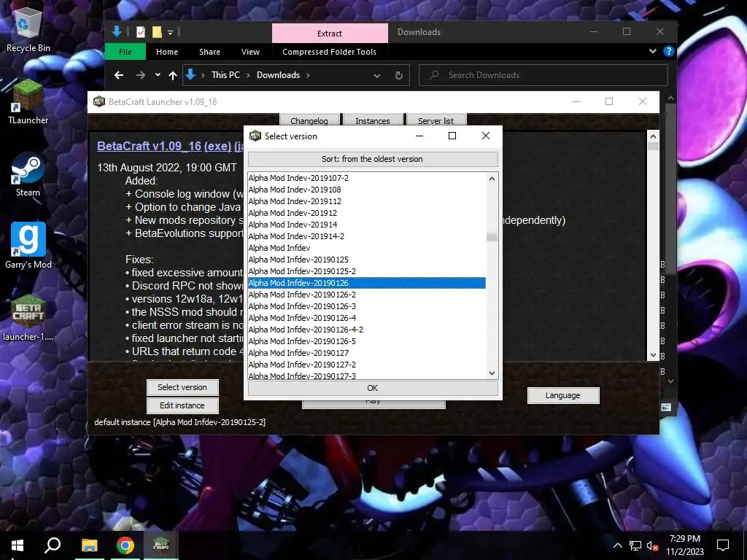Screen dimensions: 747x560
Task: Open the Server list tab in BetaCraft
Action: [436, 120]
